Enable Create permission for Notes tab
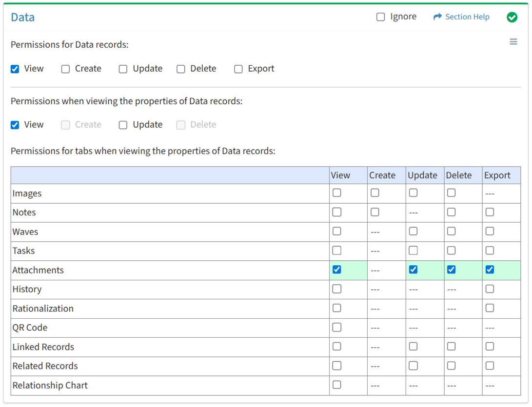The width and height of the screenshot is (532, 407). click(374, 212)
